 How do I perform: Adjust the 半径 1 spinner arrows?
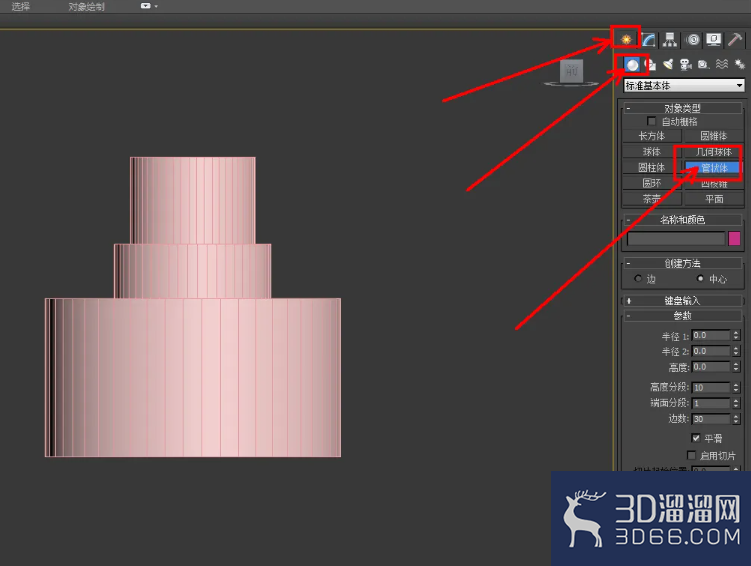coord(736,335)
